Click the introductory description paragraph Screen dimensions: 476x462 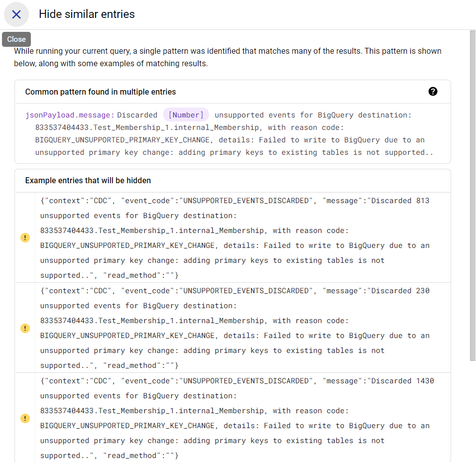[x=227, y=57]
